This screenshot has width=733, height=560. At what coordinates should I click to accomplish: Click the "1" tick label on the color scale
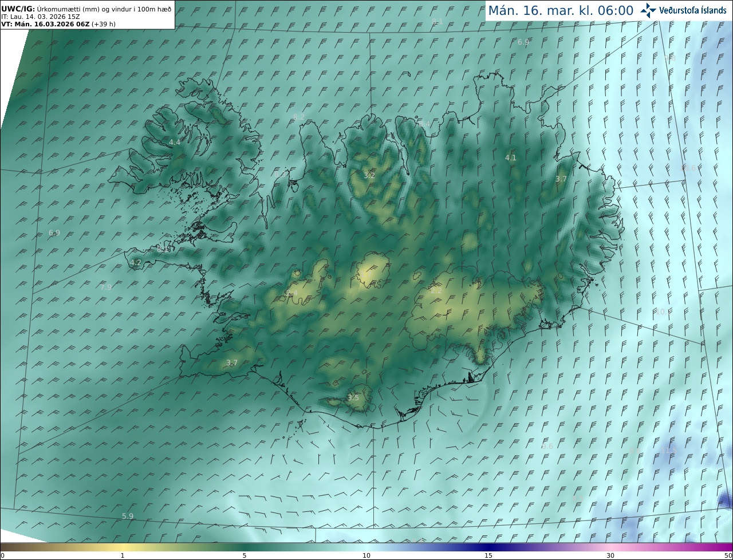click(x=123, y=555)
